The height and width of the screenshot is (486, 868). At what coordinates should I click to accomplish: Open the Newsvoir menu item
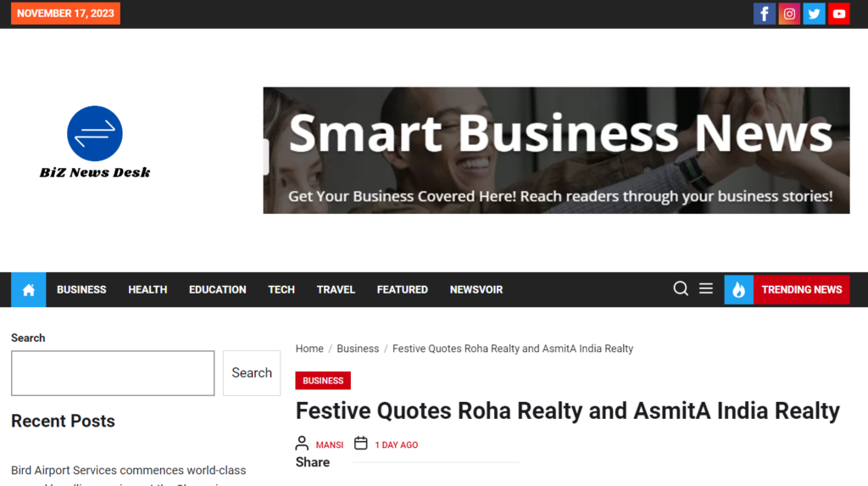tap(476, 290)
